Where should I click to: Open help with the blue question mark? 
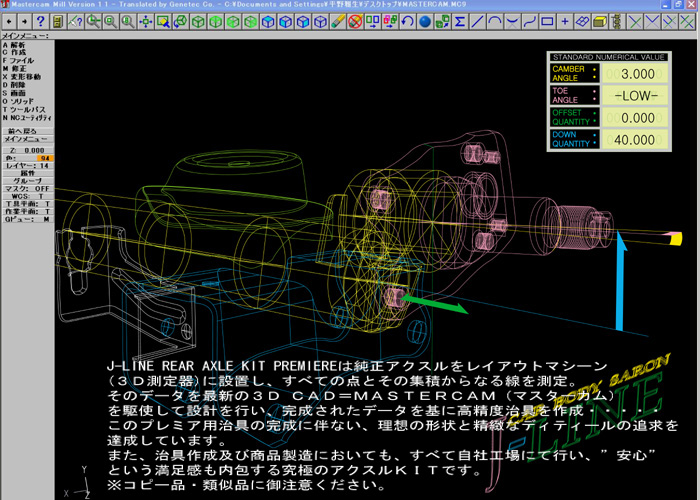[x=41, y=21]
